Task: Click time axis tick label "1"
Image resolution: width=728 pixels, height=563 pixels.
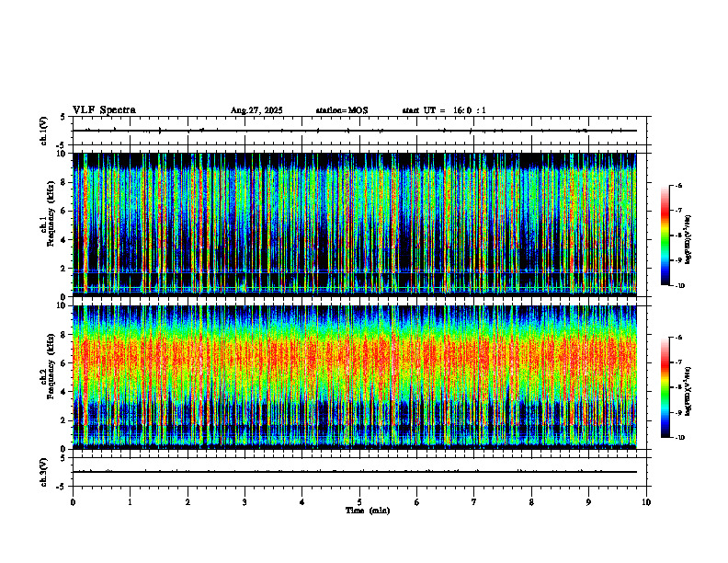Action: pyautogui.click(x=130, y=502)
